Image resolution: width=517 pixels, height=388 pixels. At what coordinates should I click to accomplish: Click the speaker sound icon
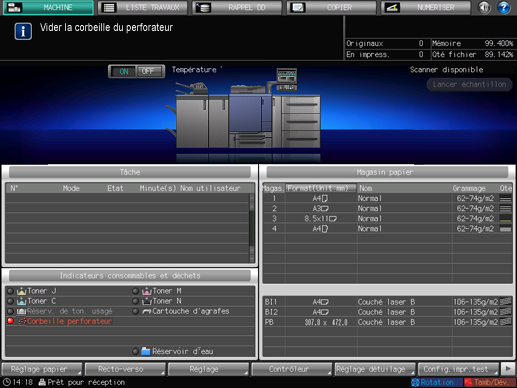pyautogui.click(x=484, y=7)
